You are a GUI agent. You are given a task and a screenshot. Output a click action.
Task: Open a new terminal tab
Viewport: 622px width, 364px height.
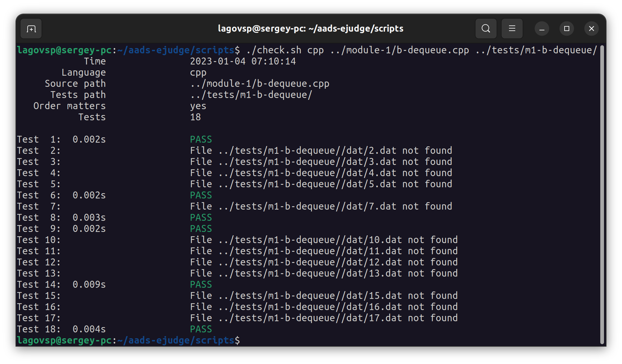pos(31,29)
